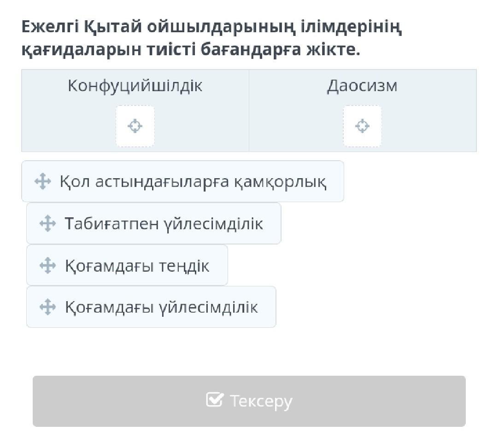Click move handle on Қол астындағыларға қамқорлық
This screenshot has width=493, height=448.
[42, 181]
